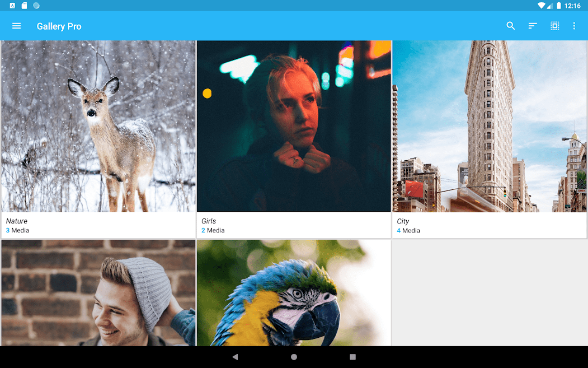Image resolution: width=588 pixels, height=368 pixels.
Task: Tap the SD card notification icon
Action: [x=25, y=6]
